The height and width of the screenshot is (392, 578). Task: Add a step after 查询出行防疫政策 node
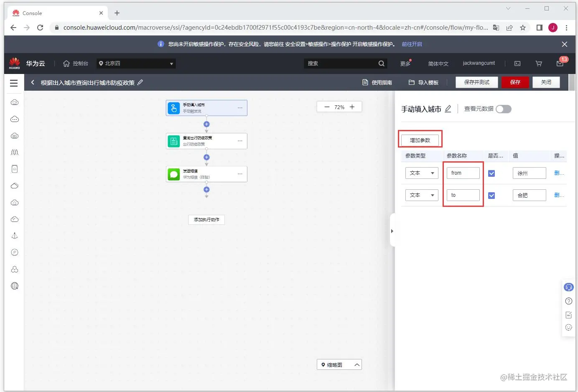point(206,157)
